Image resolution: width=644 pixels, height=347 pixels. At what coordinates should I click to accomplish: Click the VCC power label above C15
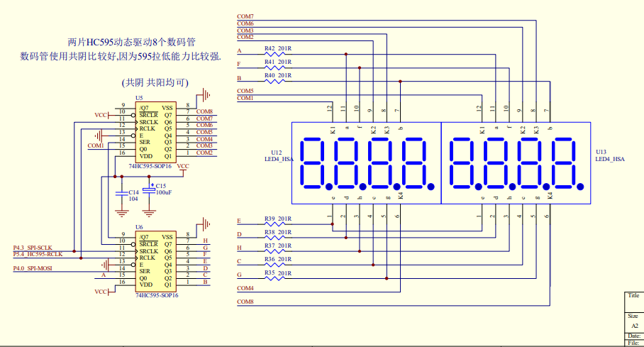(183, 167)
